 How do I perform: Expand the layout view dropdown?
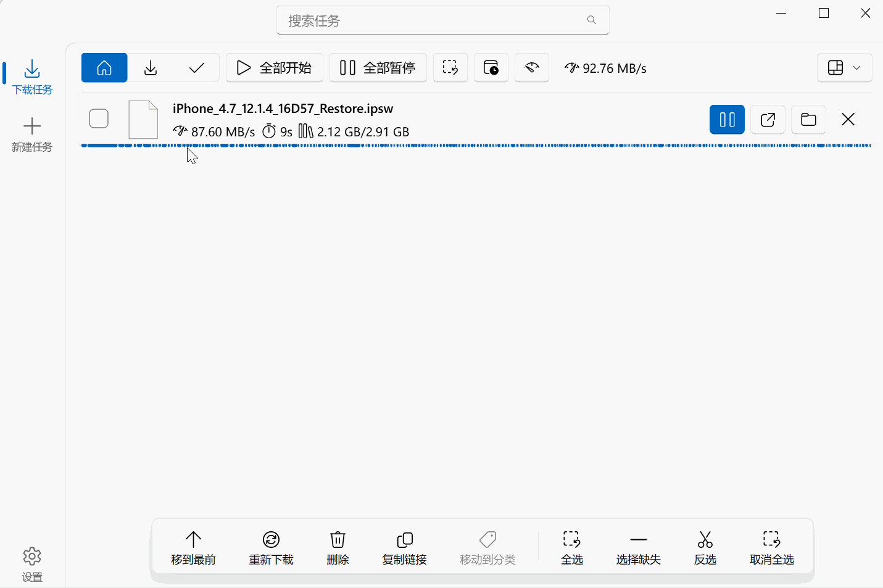845,68
